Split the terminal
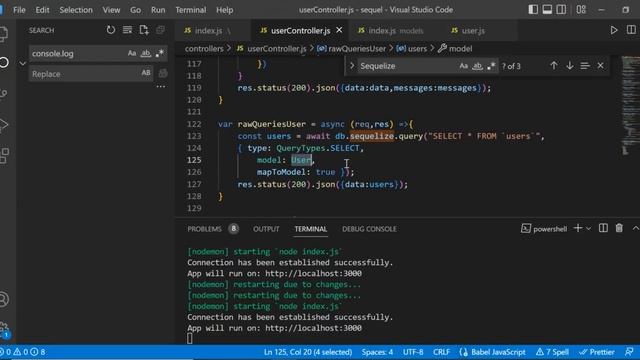This screenshot has height=360, width=640. click(x=603, y=229)
